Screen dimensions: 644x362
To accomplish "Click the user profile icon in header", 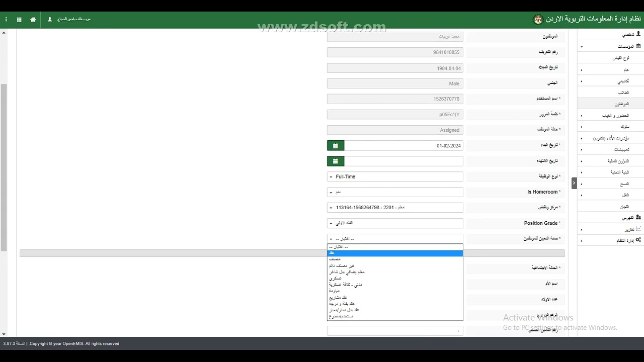I will point(50,20).
